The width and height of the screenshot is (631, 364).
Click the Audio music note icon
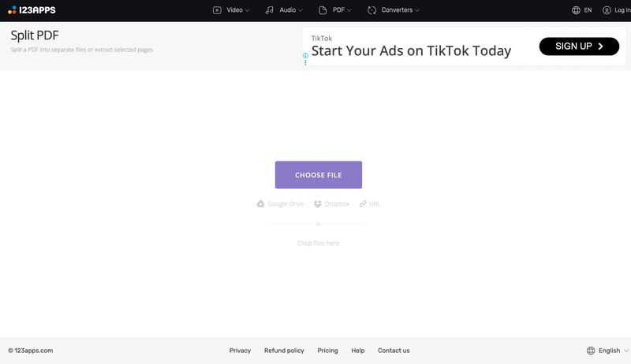(x=270, y=10)
